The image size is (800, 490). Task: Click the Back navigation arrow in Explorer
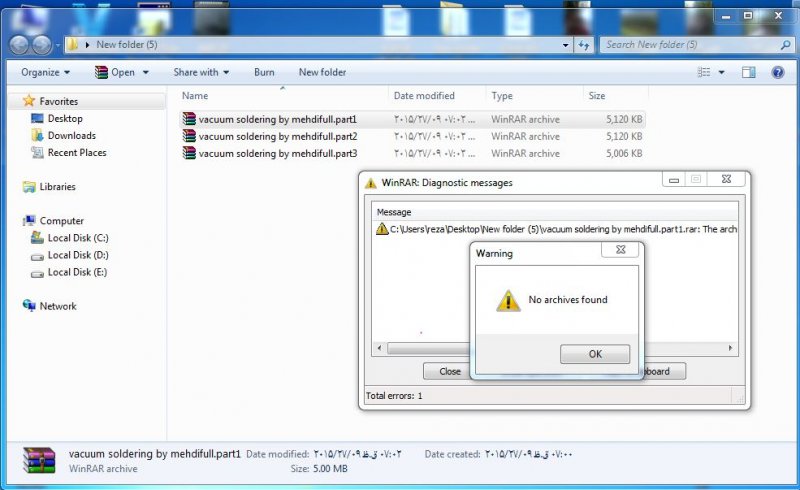click(x=19, y=45)
